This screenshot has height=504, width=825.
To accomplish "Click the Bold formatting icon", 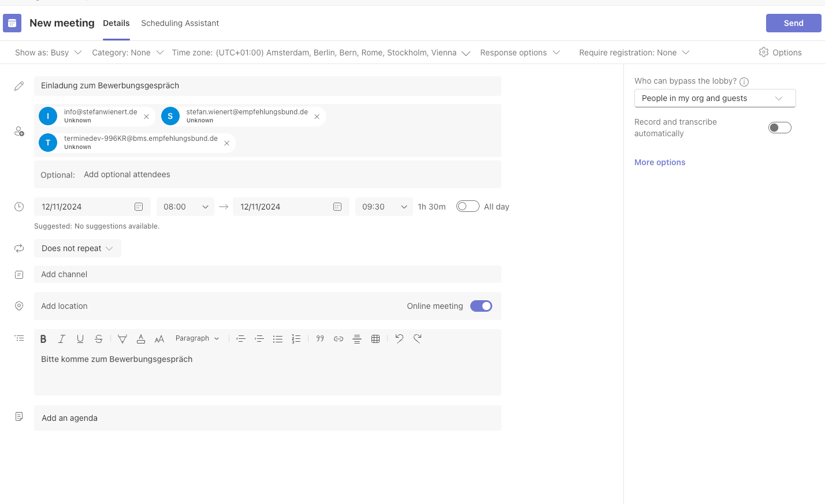I will (43, 339).
